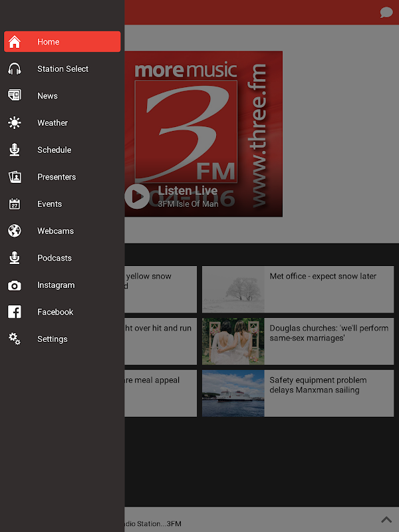Open the chat bubble icon in header
The width and height of the screenshot is (399, 532).
click(386, 13)
